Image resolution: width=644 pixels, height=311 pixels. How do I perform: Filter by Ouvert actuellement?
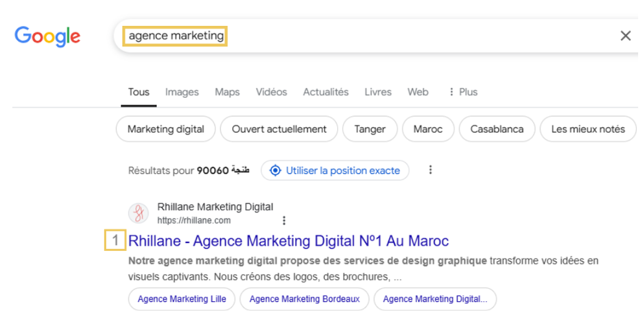coord(279,129)
